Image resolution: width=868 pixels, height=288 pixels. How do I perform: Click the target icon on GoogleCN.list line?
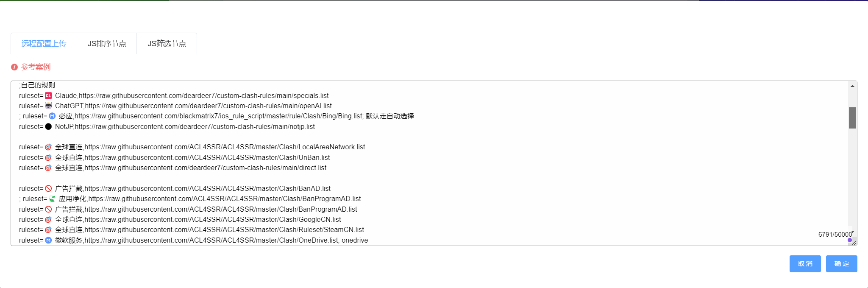point(48,220)
